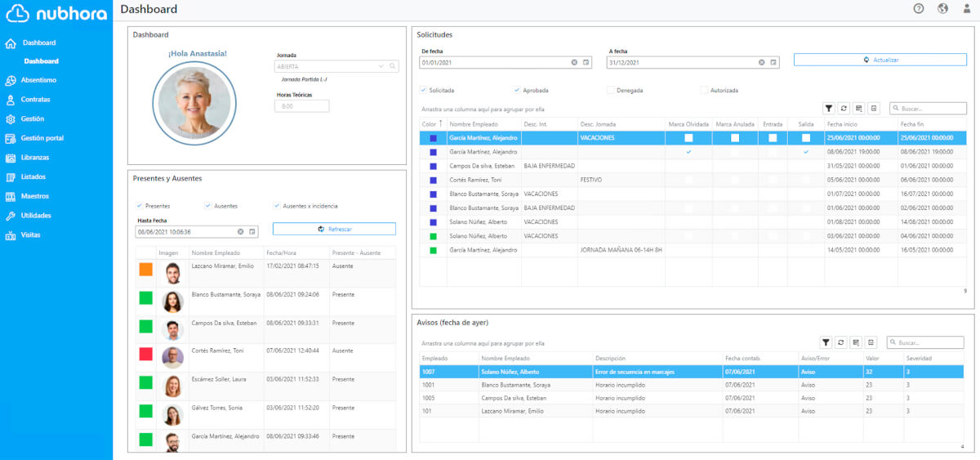This screenshot has width=980, height=460.
Task: Click the refresh icon in Solicitudes toolbar
Action: [x=844, y=108]
